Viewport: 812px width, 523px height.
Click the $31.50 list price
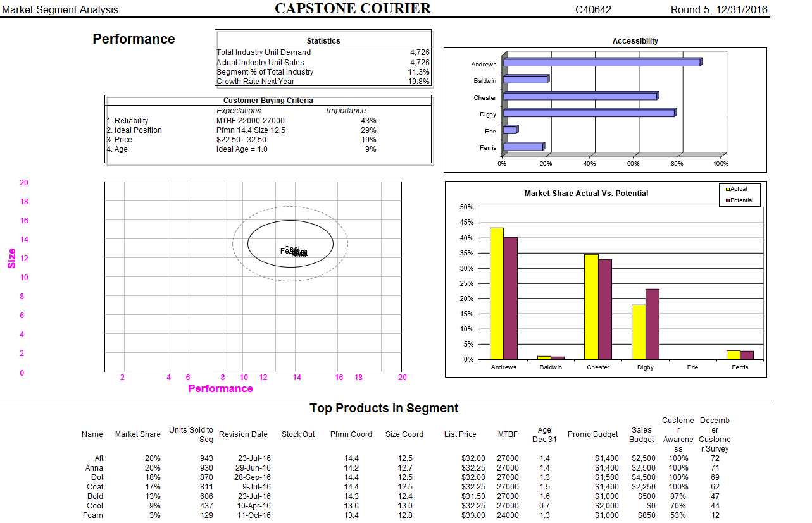point(473,496)
